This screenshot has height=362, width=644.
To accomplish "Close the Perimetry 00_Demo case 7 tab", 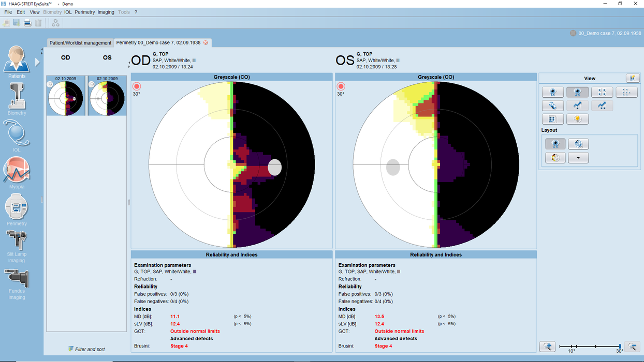I will pyautogui.click(x=206, y=43).
